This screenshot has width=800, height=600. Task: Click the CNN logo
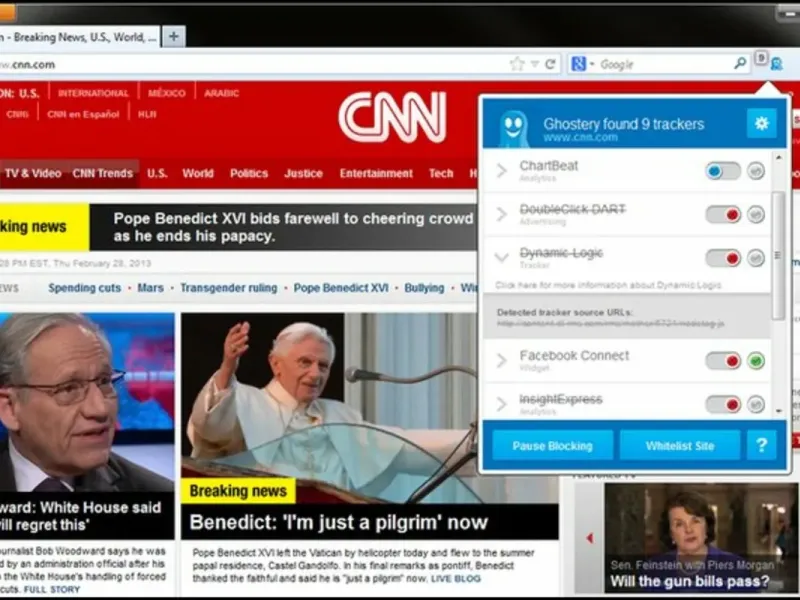[392, 117]
